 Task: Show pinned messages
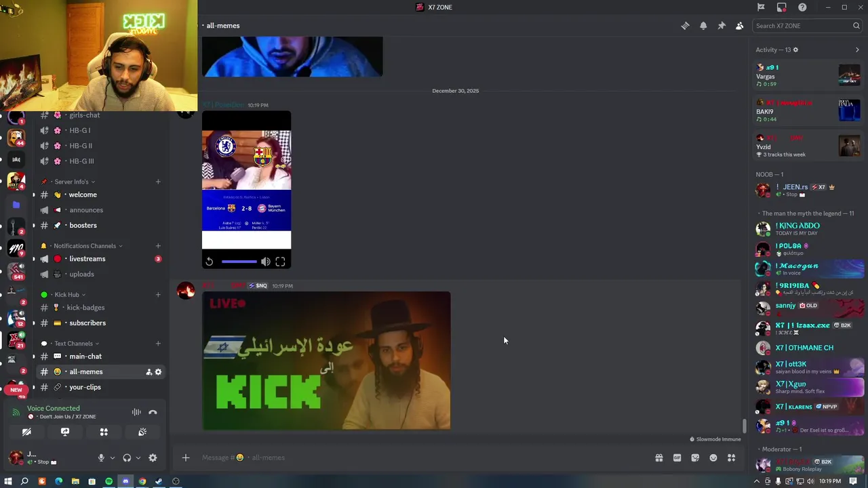point(722,26)
